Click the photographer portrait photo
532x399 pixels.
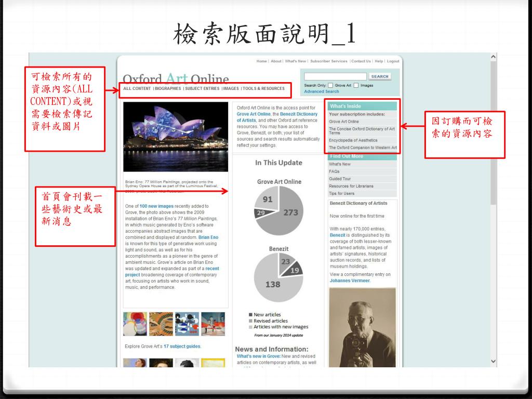(362, 327)
